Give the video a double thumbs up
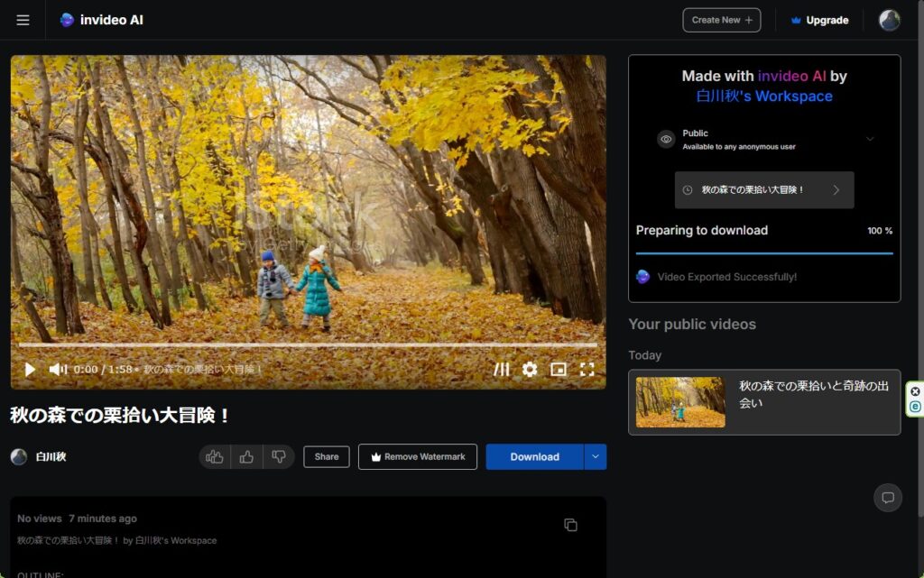924x578 pixels. [215, 457]
